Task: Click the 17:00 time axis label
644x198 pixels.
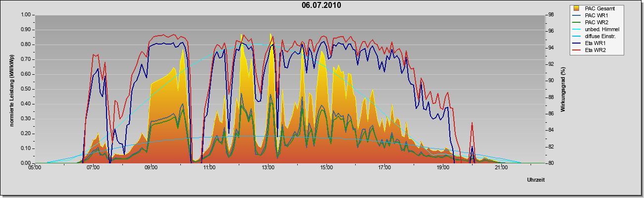Action: tap(384, 168)
